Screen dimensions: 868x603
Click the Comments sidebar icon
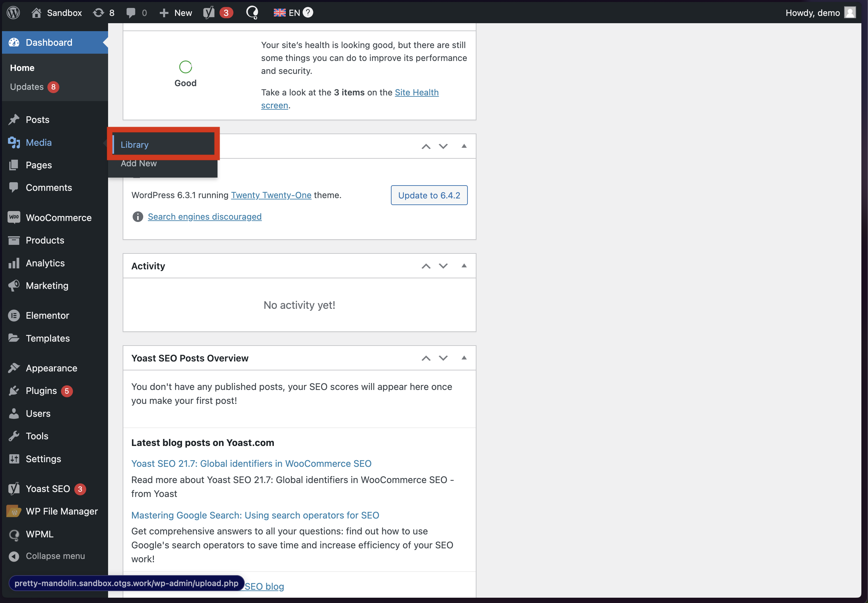pos(14,188)
